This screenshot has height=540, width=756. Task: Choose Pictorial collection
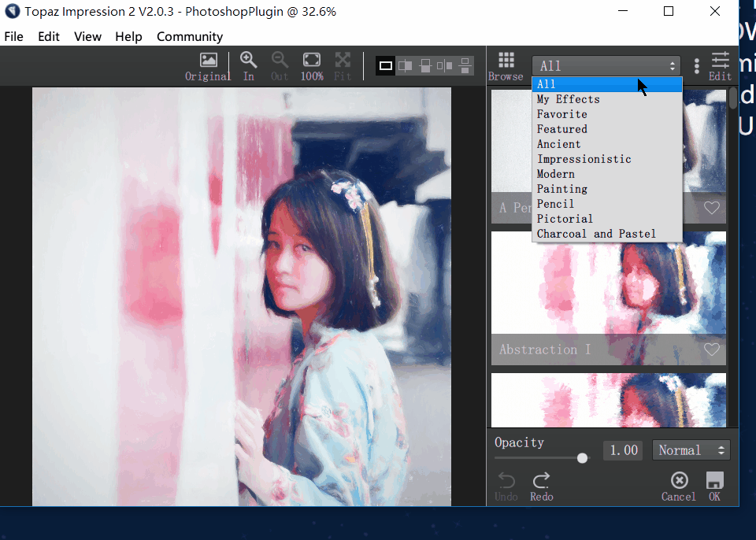607,219
